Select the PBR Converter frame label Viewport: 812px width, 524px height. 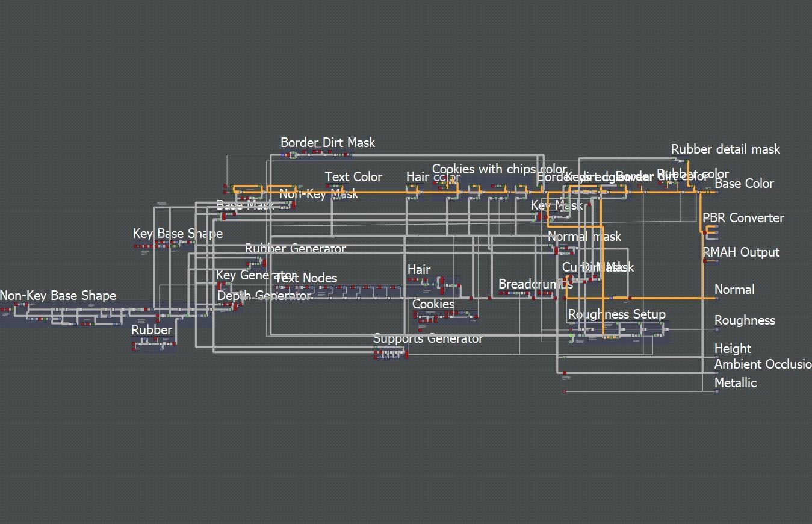(743, 218)
